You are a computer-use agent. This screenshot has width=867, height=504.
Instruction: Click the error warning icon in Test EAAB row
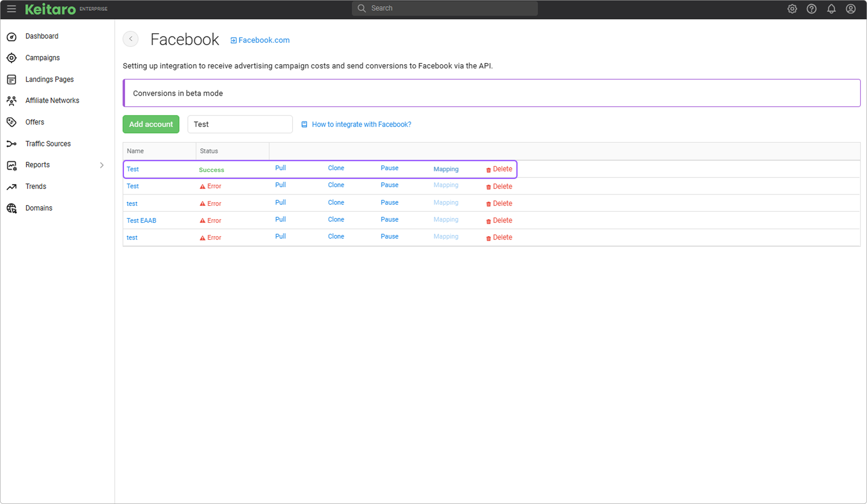click(x=202, y=221)
